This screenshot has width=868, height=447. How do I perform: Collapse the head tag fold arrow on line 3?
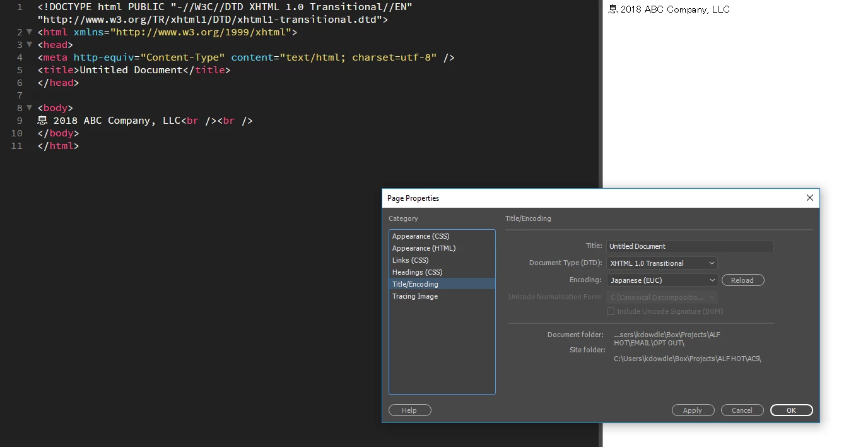click(29, 45)
